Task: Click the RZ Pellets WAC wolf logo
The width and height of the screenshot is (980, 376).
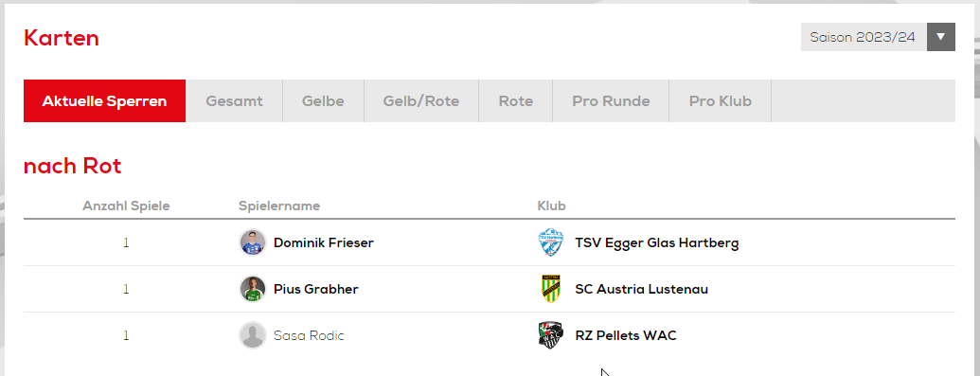Action: pyautogui.click(x=551, y=335)
